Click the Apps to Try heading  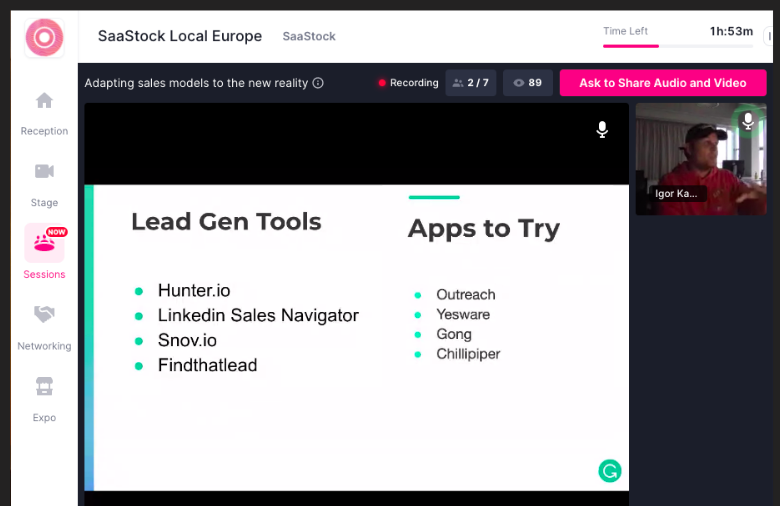pyautogui.click(x=484, y=229)
